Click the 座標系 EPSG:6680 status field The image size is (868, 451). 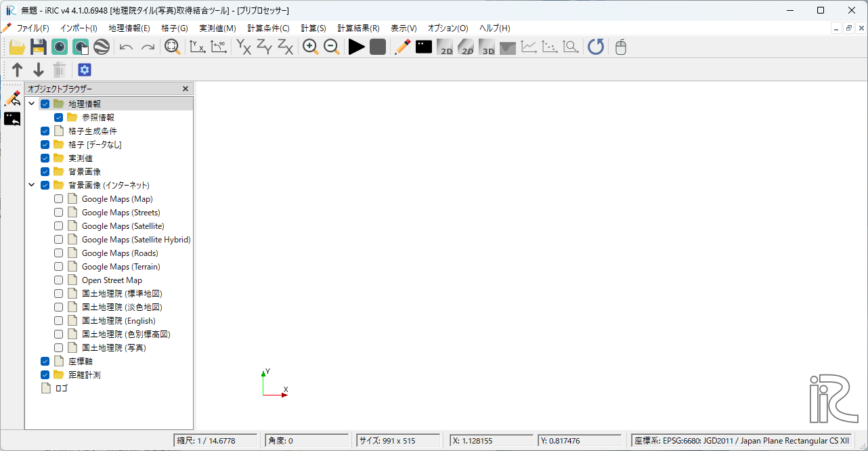[741, 441]
